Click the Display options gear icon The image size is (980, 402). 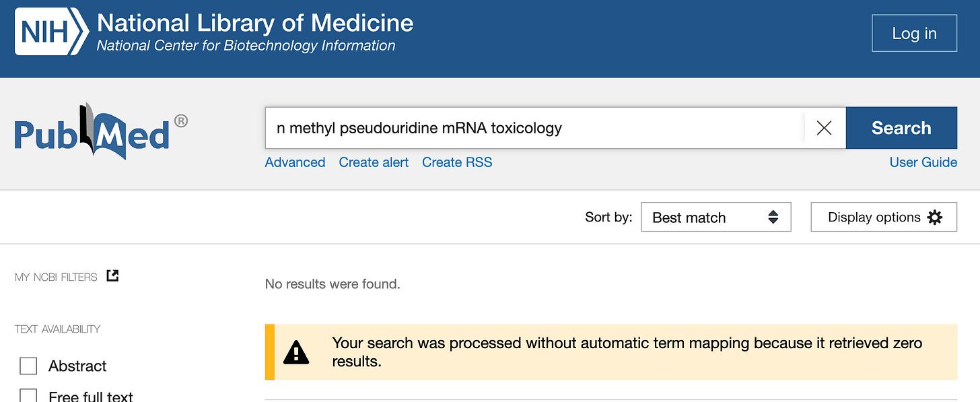click(935, 217)
